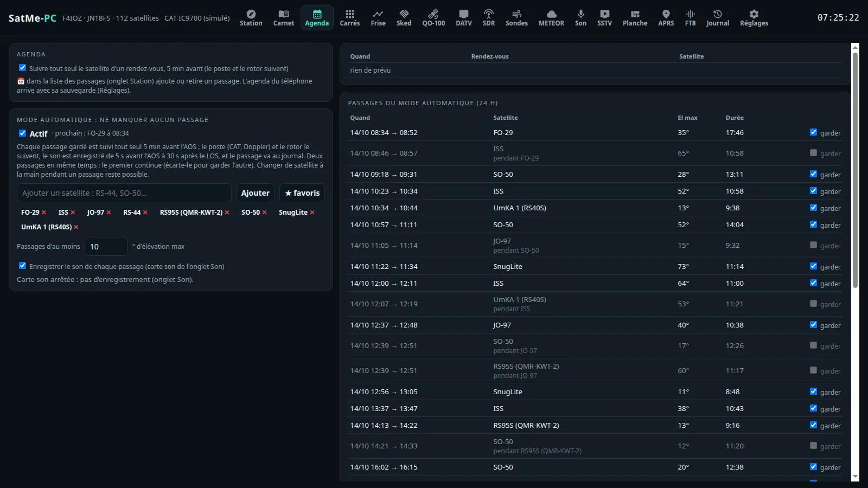Select the Agenda calendar tab

coord(317,18)
